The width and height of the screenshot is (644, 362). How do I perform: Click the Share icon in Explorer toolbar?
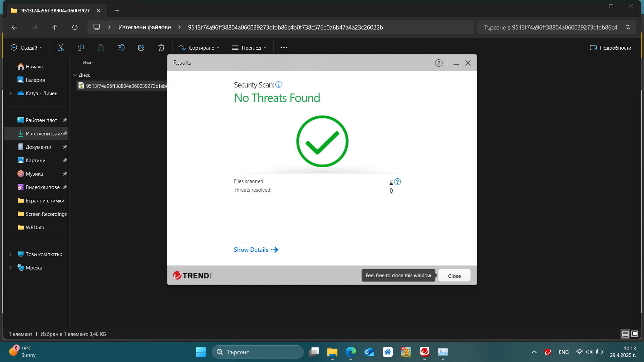click(141, 48)
